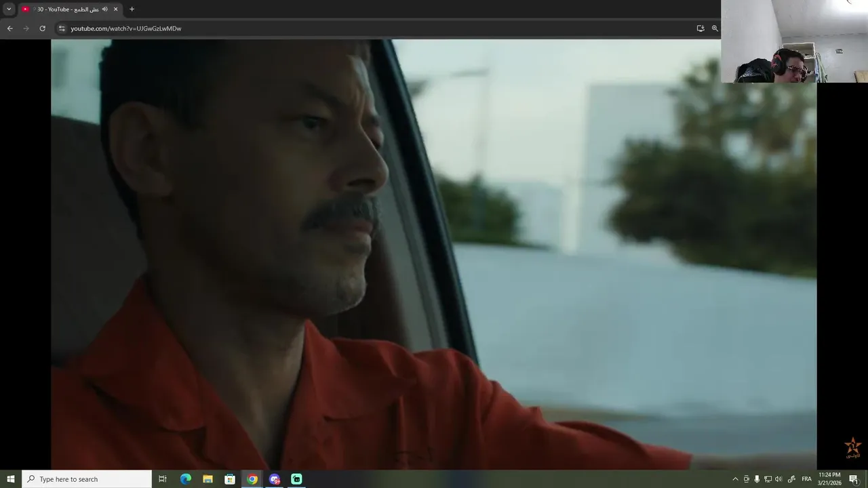Open the notification center icon
Screen dimensions: 868x488
854,479
